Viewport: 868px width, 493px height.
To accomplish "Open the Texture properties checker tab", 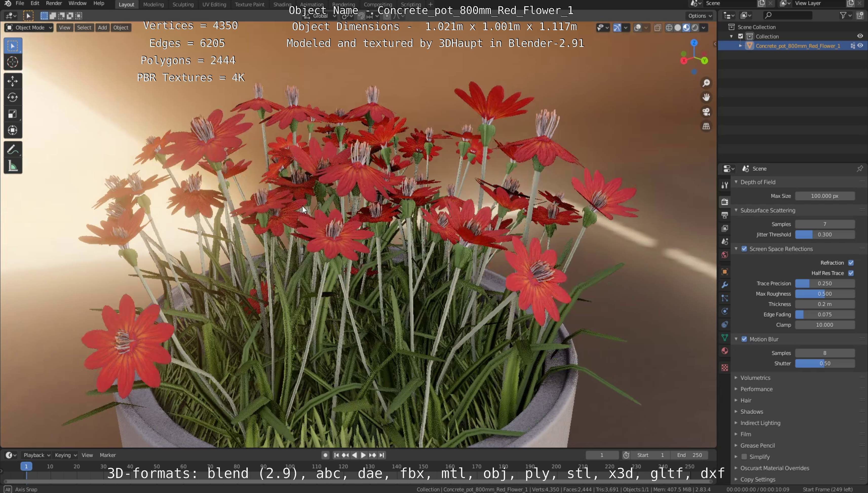I will (724, 368).
